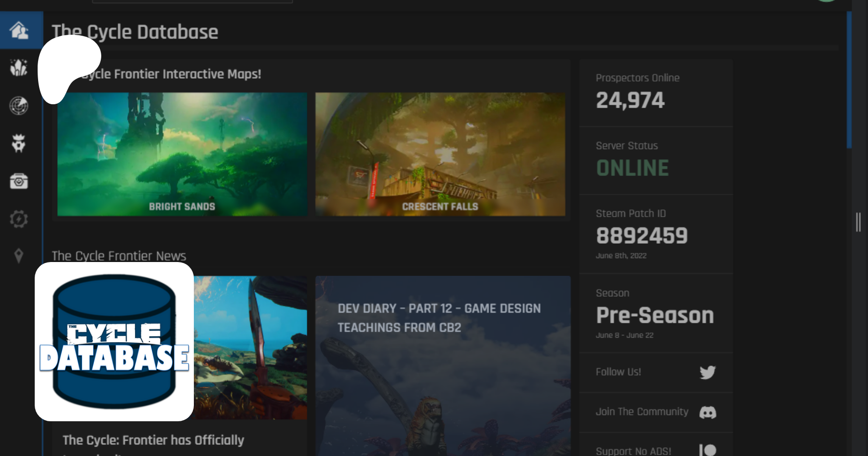This screenshot has width=868, height=456.
Task: Open the Bright Sands interactive map
Action: point(182,154)
